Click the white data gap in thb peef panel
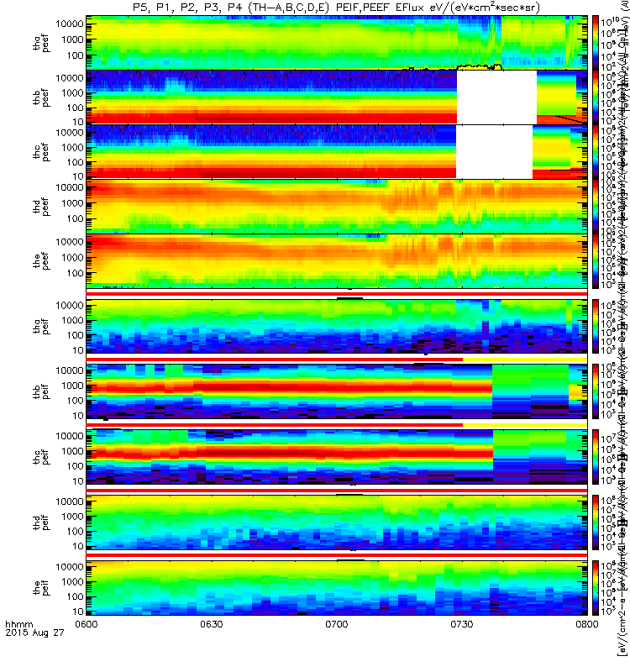The width and height of the screenshot is (630, 672). [496, 97]
